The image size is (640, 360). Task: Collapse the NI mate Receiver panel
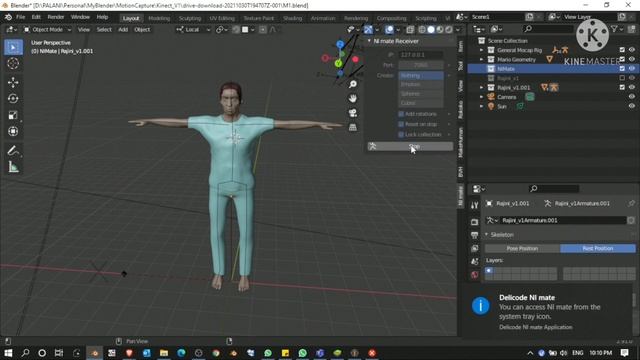(369, 41)
